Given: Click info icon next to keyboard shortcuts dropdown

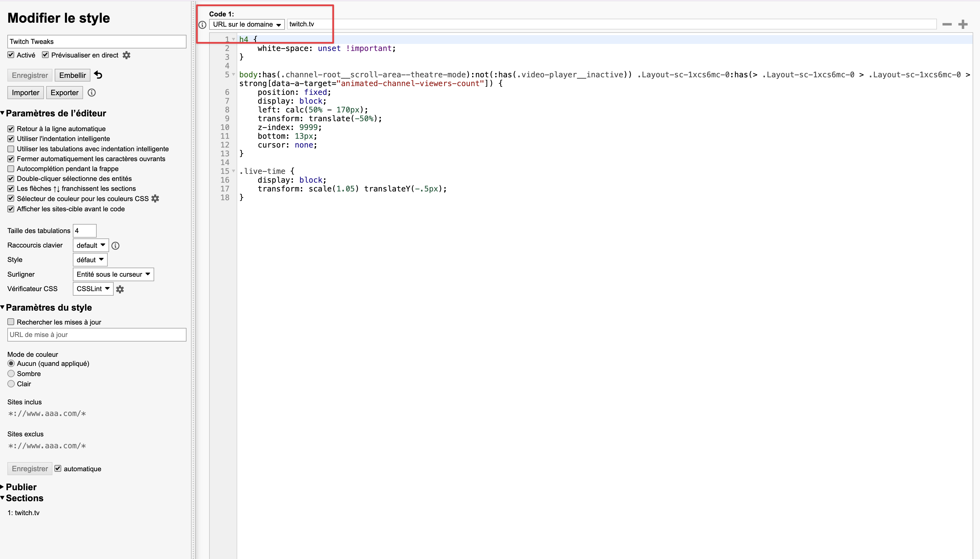Looking at the screenshot, I should 115,246.
